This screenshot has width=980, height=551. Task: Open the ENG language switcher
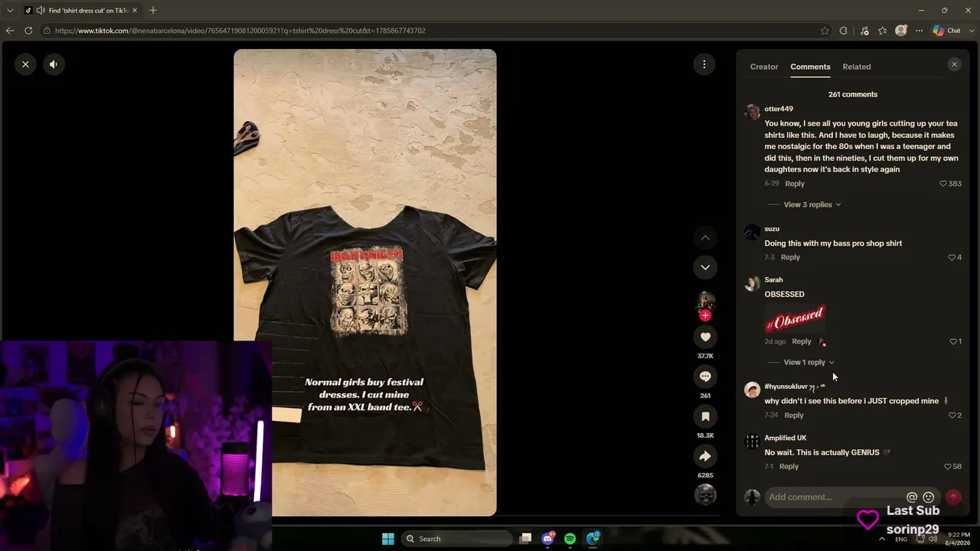pyautogui.click(x=901, y=539)
